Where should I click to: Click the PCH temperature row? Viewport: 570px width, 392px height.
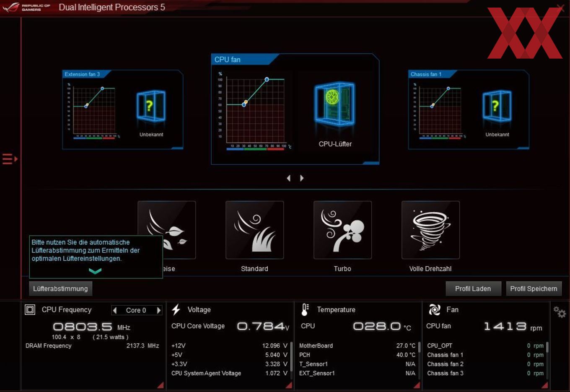[357, 355]
